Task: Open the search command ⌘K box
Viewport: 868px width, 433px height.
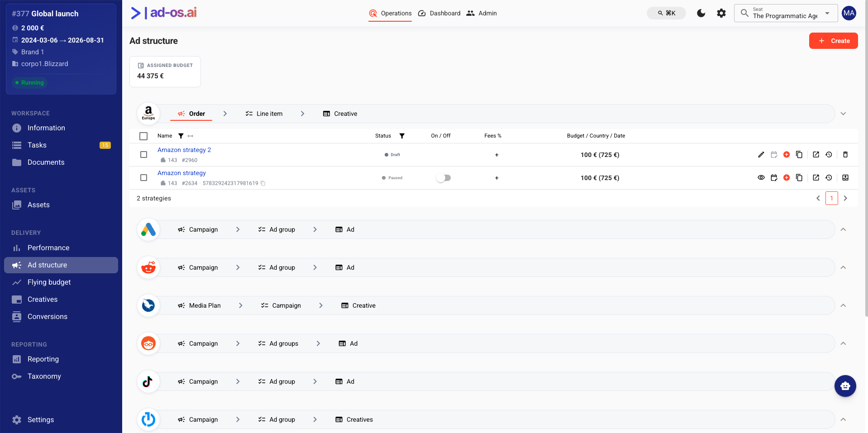Action: point(666,13)
